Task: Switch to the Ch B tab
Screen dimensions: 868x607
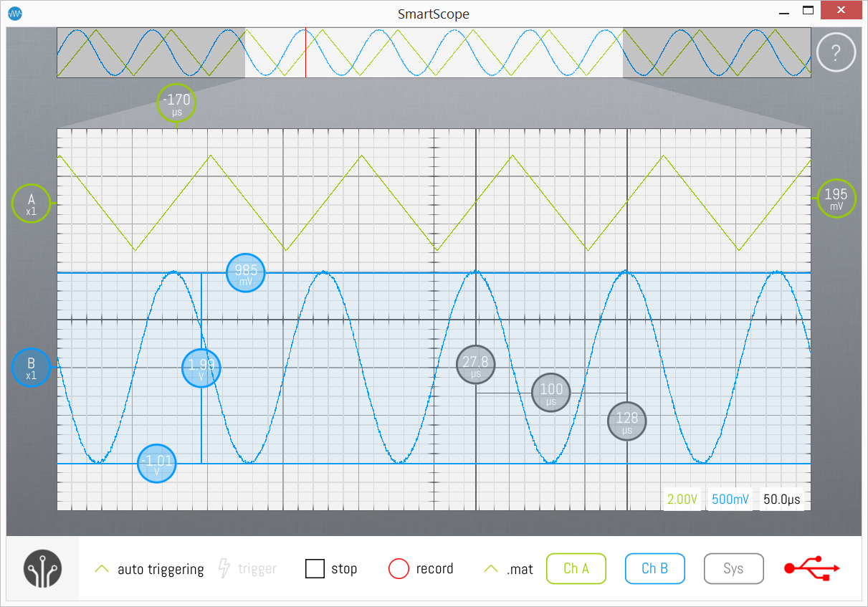Action: [655, 569]
